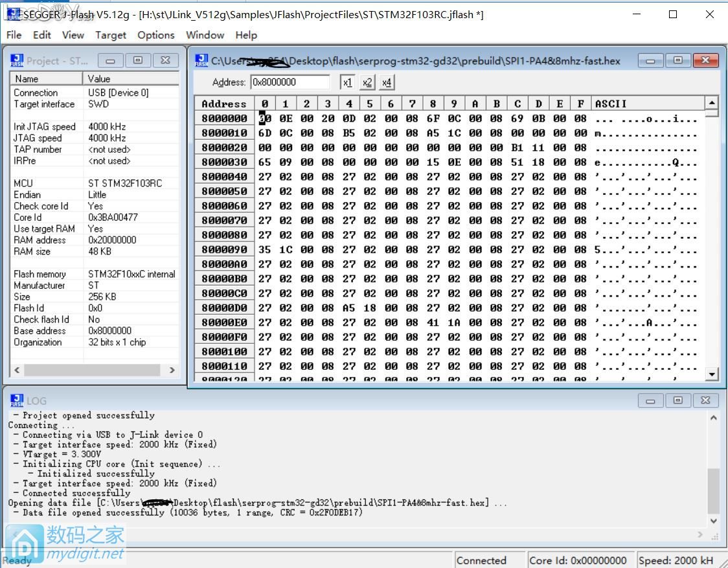Open the File menu
This screenshot has height=568, width=728.
pos(14,35)
